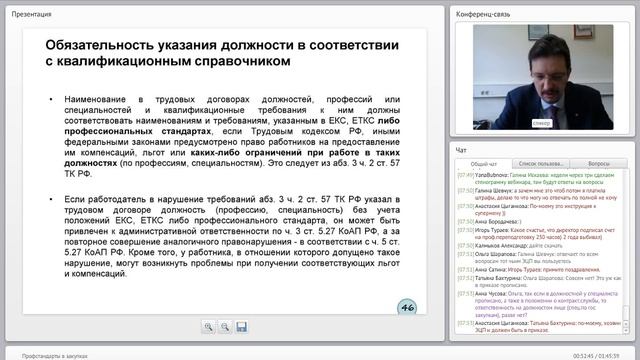The image size is (640, 360).
Task: Select Анна Бородачева's smiley message
Action: [x=489, y=222]
